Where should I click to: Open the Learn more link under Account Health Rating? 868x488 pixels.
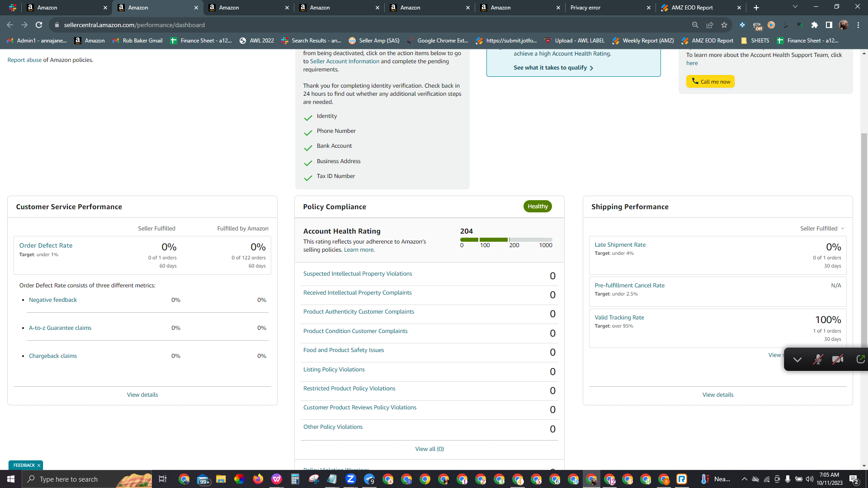[359, 250]
